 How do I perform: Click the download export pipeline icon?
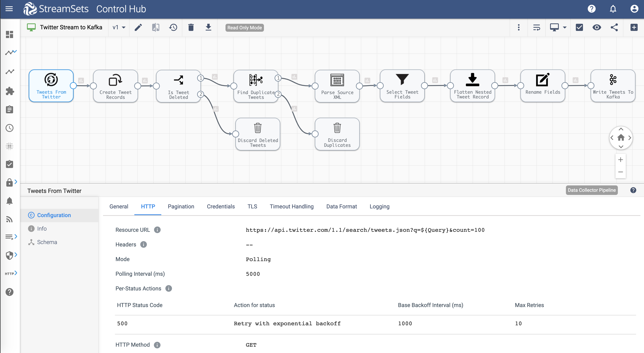[208, 28]
